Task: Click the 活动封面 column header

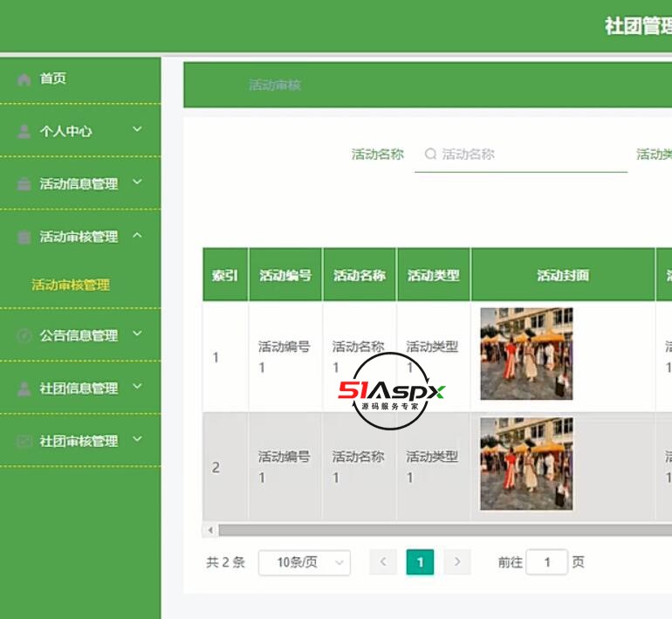Action: (x=563, y=275)
